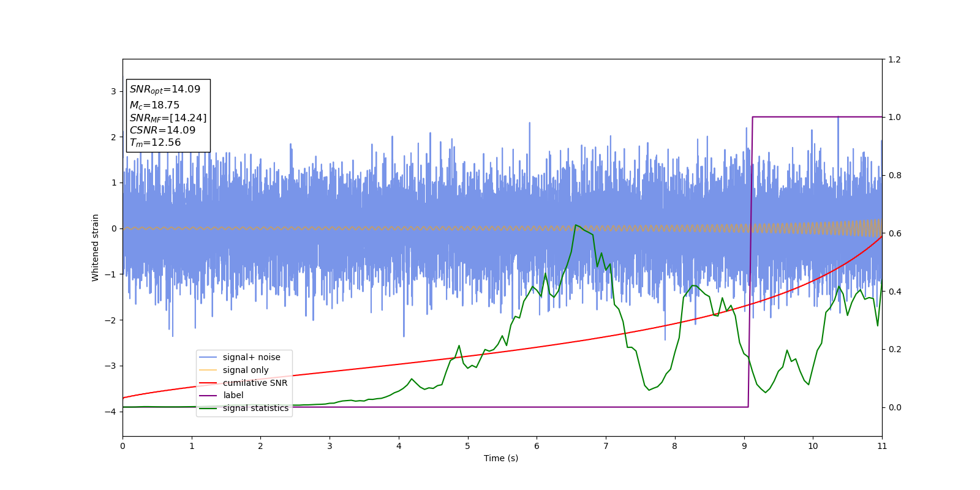Click the right axis tick label 1.2
980x490 pixels.
coord(894,59)
